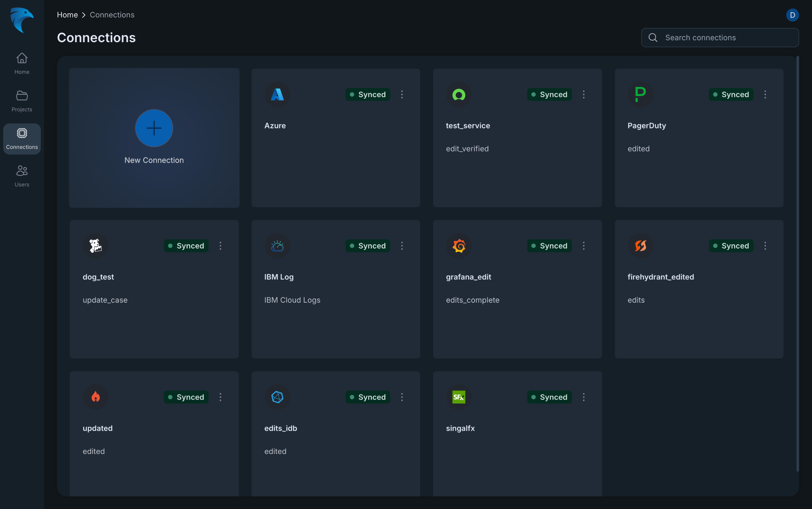Click the FireHydrant logo icon

point(640,246)
